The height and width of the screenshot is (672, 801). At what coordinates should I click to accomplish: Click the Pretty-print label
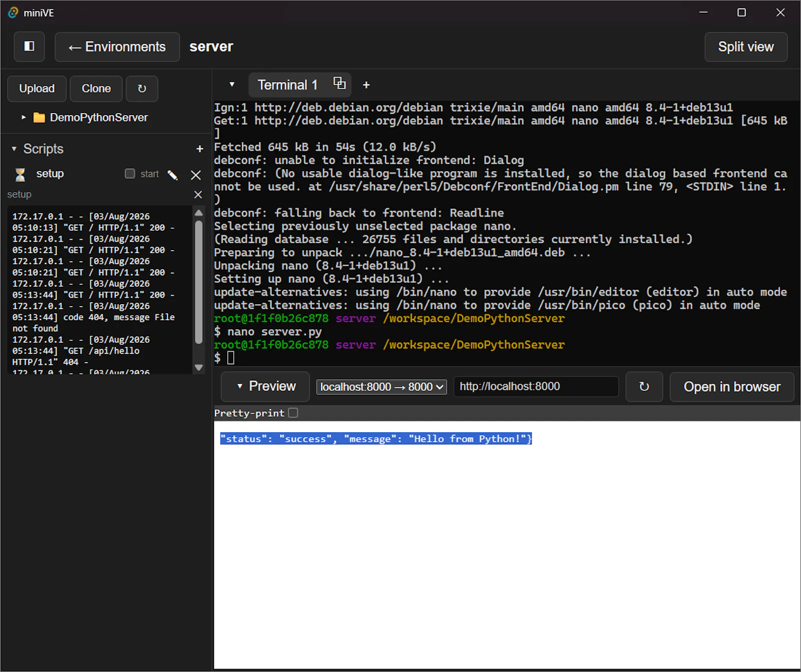click(249, 413)
